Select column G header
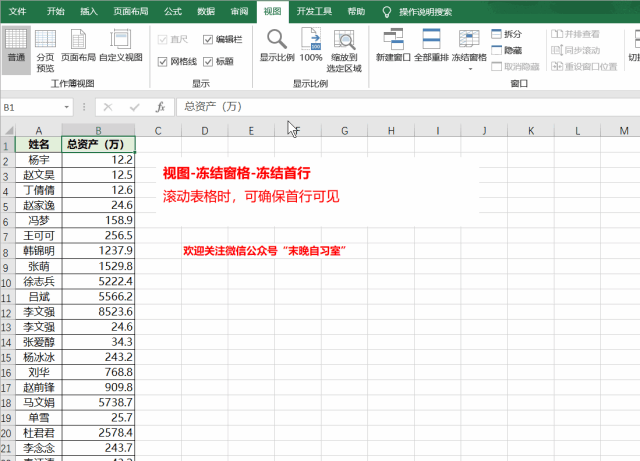This screenshot has width=640, height=461. pos(344,131)
